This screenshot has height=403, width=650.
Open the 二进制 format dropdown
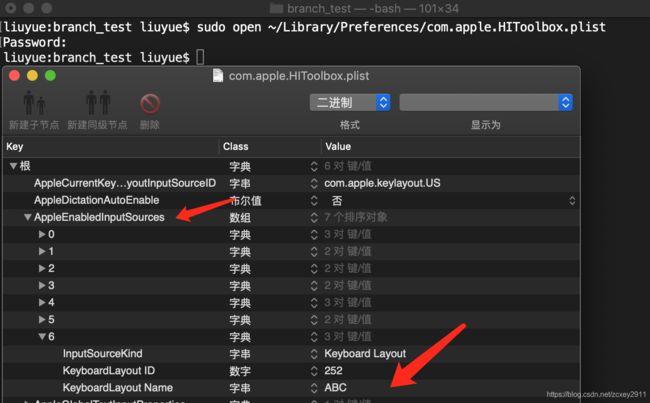pyautogui.click(x=350, y=102)
